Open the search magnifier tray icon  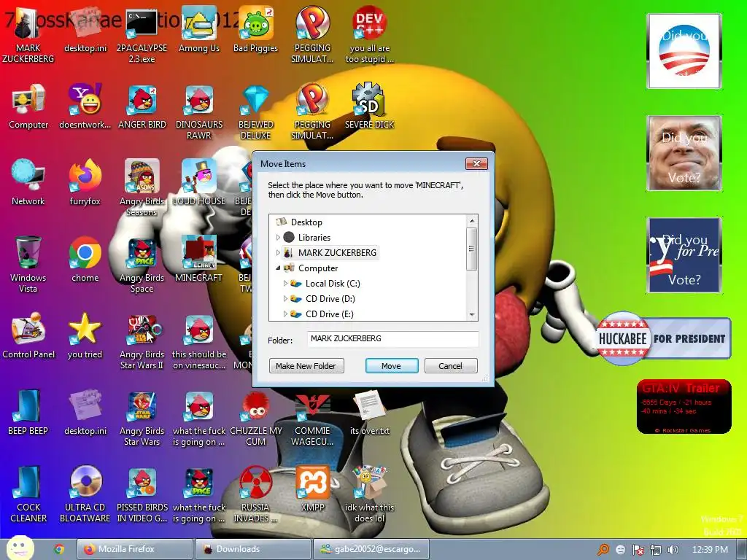[x=603, y=550]
